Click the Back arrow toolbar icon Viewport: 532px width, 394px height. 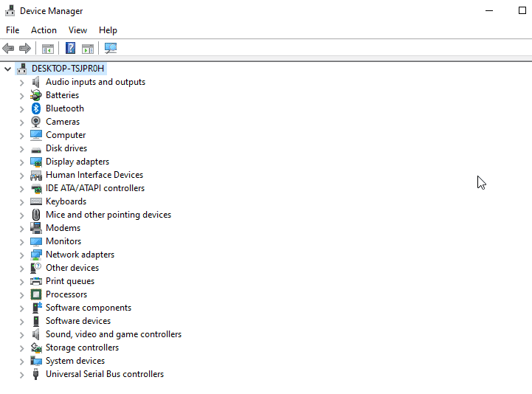click(x=9, y=49)
